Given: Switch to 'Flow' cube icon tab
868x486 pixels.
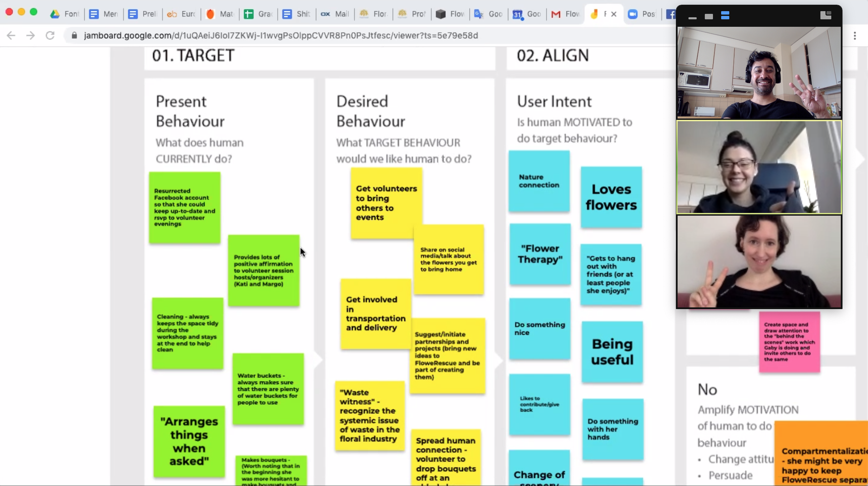Looking at the screenshot, I should click(450, 14).
